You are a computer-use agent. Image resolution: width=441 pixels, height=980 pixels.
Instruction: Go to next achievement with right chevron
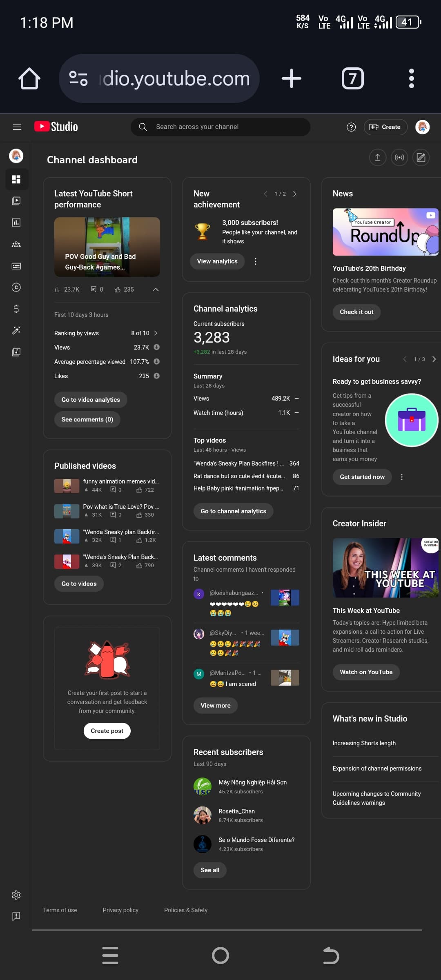[295, 194]
